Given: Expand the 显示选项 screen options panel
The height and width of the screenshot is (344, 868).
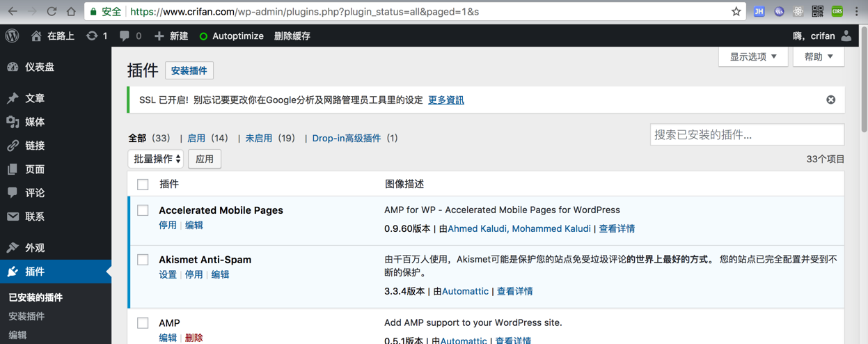Looking at the screenshot, I should coord(753,56).
